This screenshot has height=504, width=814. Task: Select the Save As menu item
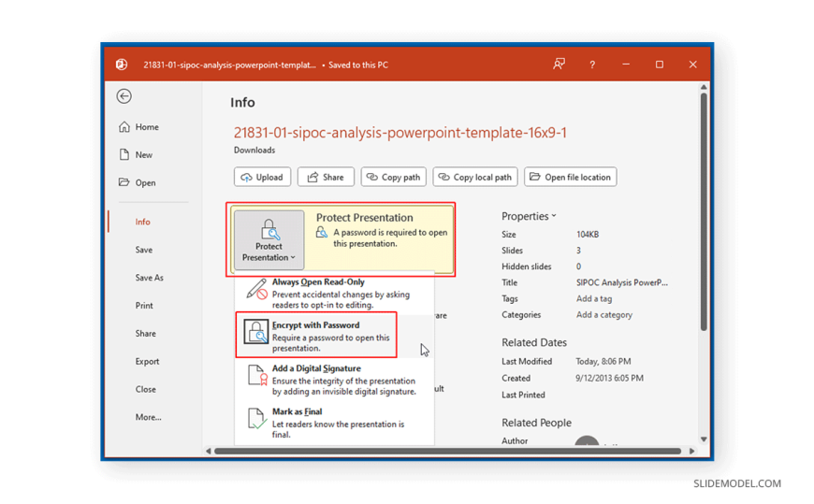[x=149, y=278]
